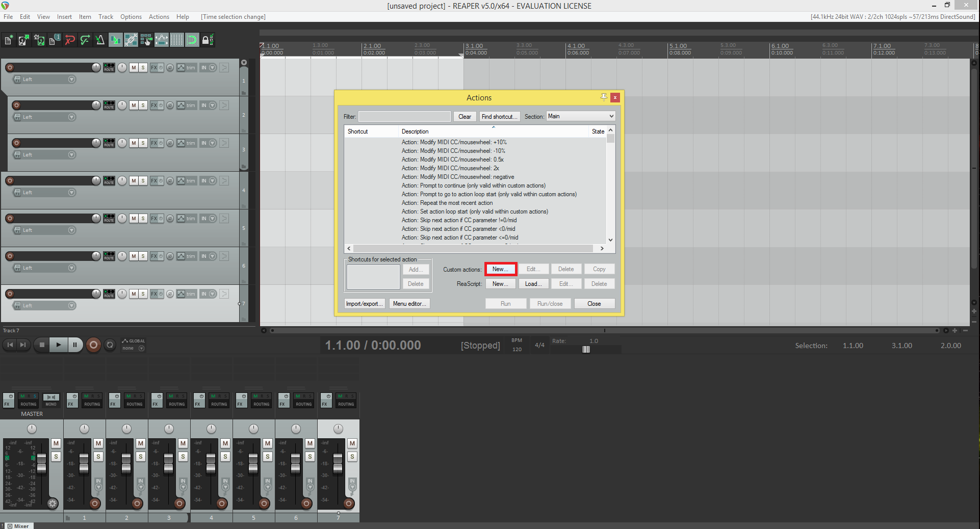Click the New Project toolbar icon
980x529 pixels.
click(9, 40)
